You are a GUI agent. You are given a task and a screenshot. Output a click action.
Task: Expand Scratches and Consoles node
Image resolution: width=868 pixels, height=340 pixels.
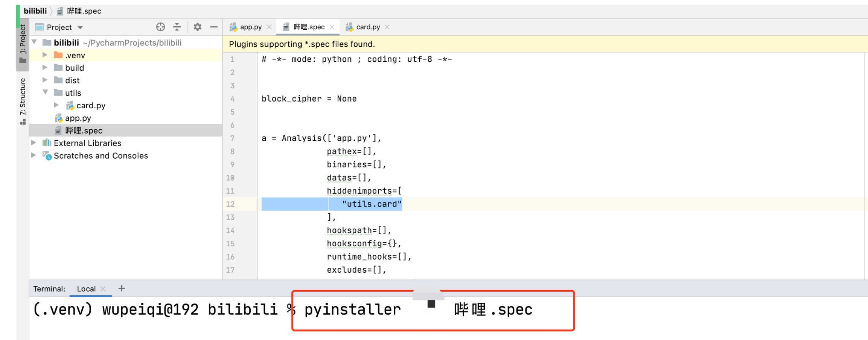[x=34, y=155]
